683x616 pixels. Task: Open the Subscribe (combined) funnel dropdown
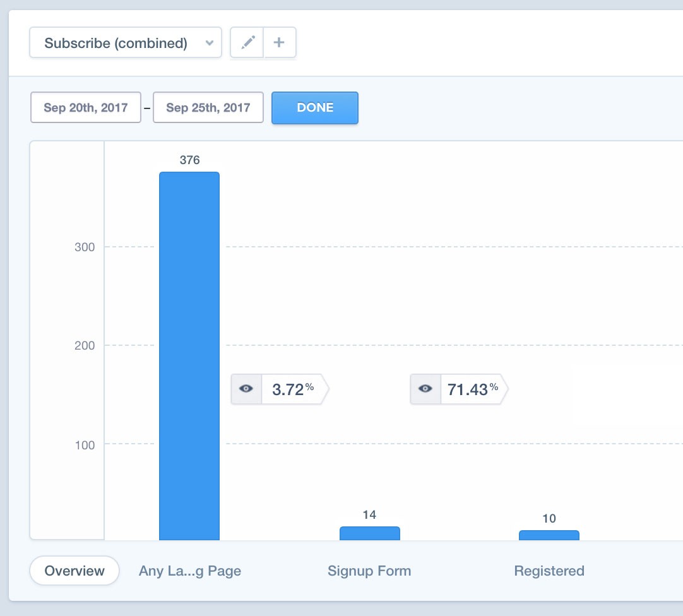[126, 43]
